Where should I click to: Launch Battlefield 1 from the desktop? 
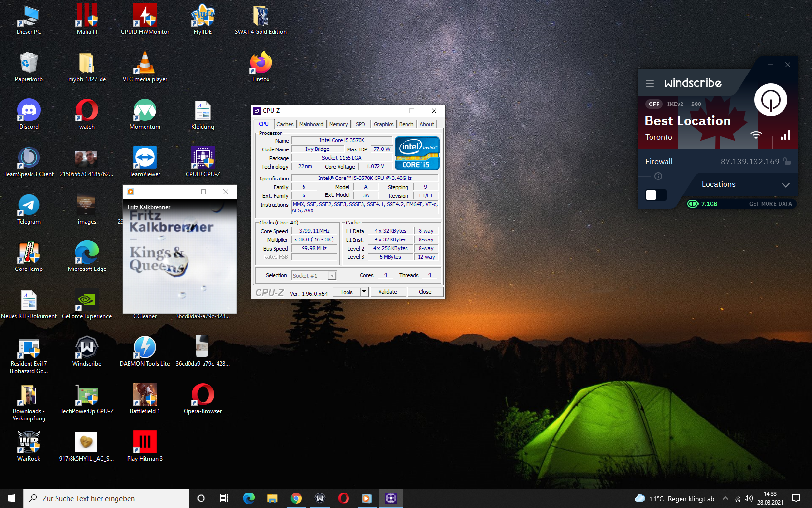coord(145,399)
